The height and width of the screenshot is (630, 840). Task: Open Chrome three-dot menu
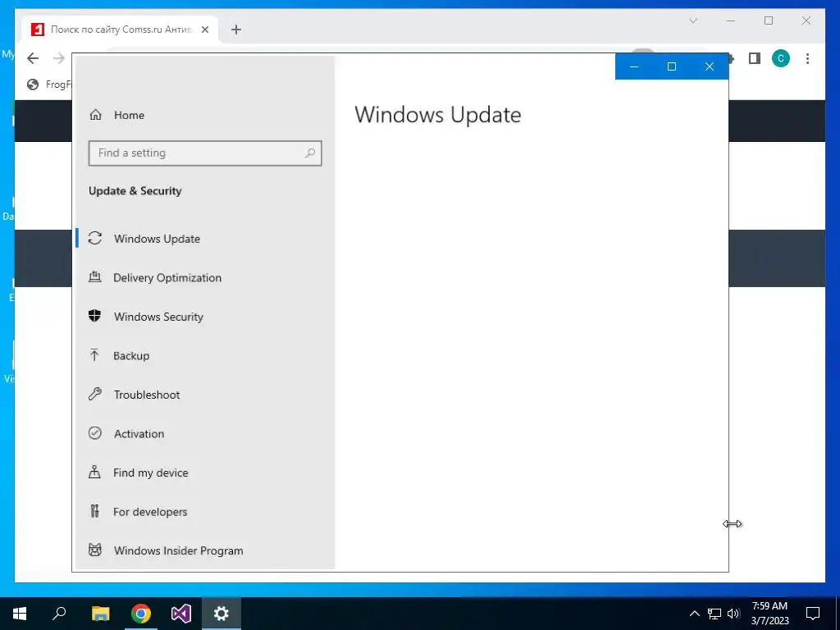807,58
